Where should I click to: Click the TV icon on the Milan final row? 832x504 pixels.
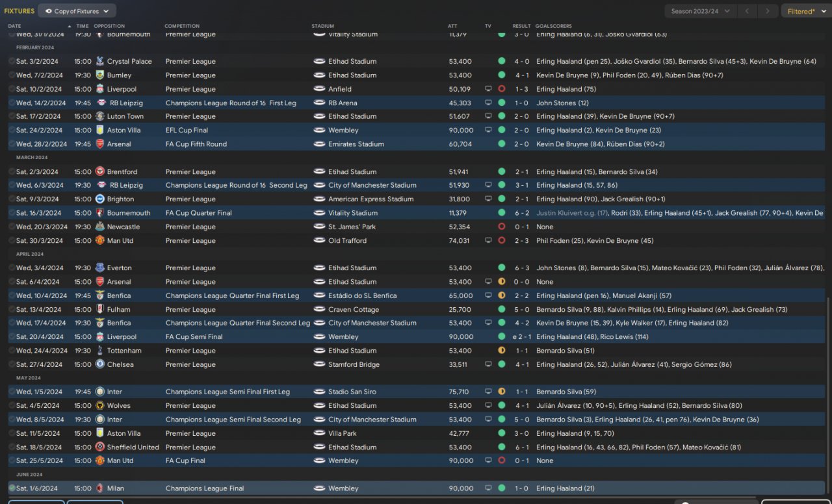pos(488,488)
